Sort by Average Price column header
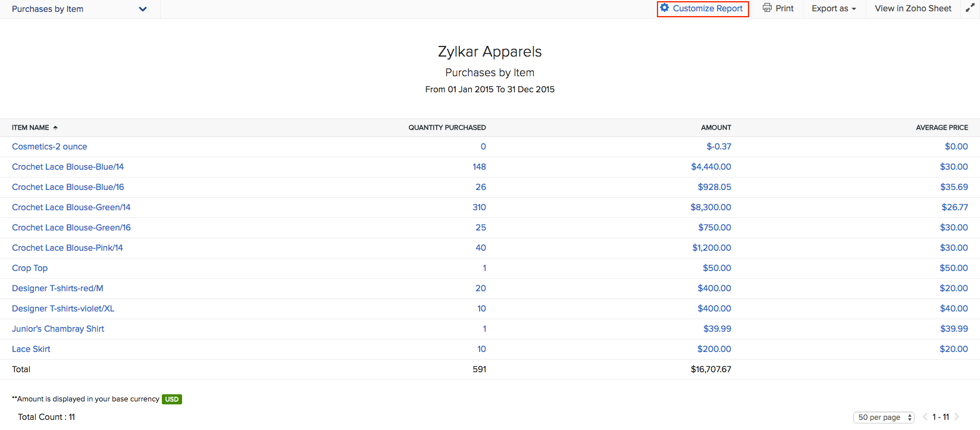The height and width of the screenshot is (430, 980). click(x=941, y=127)
